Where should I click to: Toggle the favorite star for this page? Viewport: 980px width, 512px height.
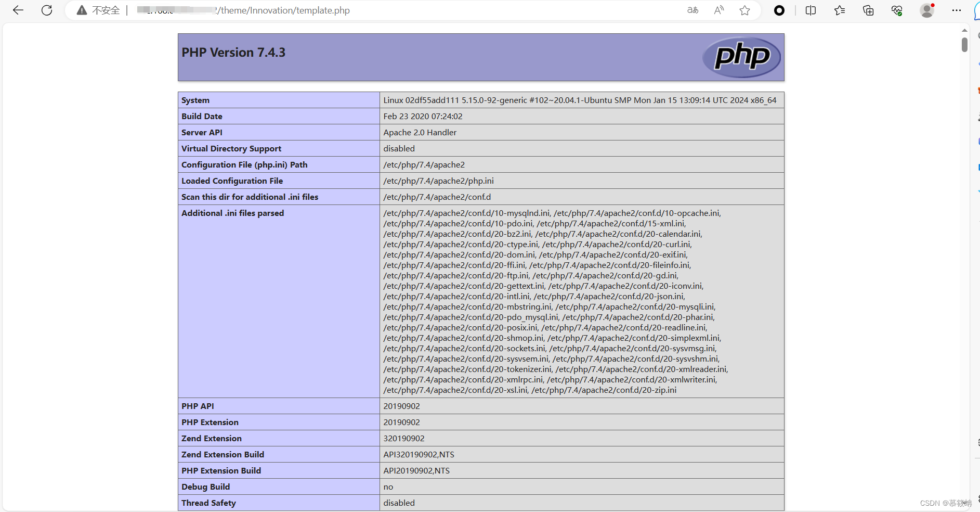coord(744,10)
